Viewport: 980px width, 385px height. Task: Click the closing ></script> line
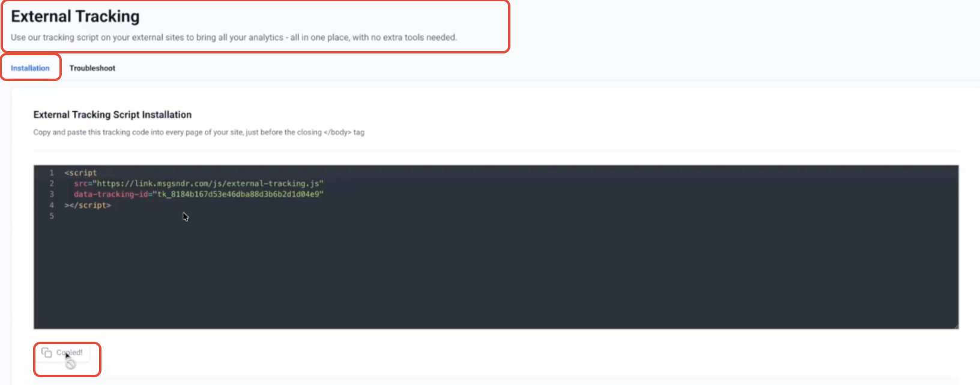tap(88, 205)
